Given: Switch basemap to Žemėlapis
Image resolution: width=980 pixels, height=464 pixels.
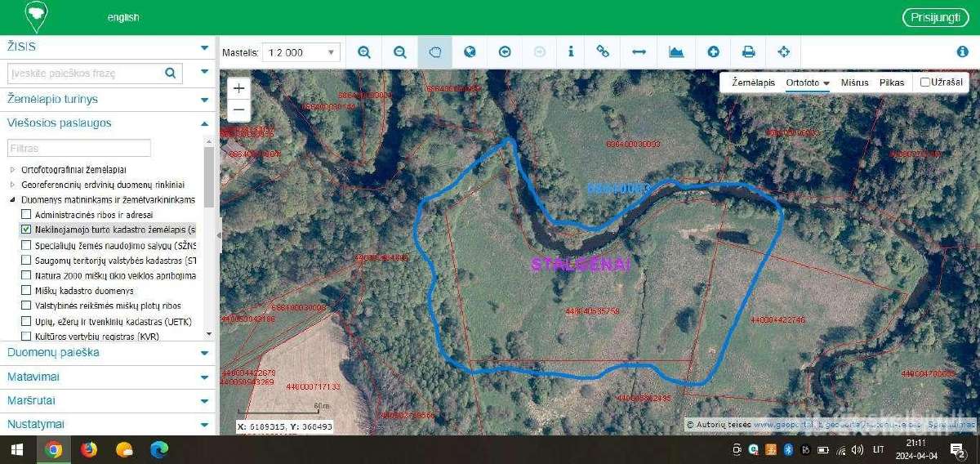Looking at the screenshot, I should tap(753, 83).
